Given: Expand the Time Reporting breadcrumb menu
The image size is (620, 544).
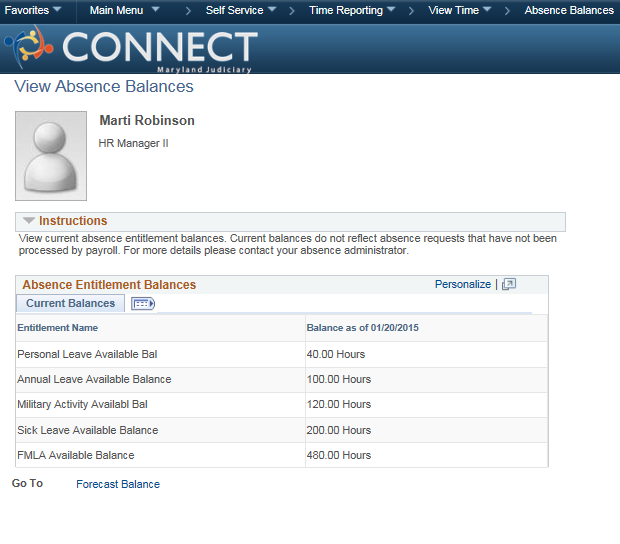Looking at the screenshot, I should pos(352,10).
